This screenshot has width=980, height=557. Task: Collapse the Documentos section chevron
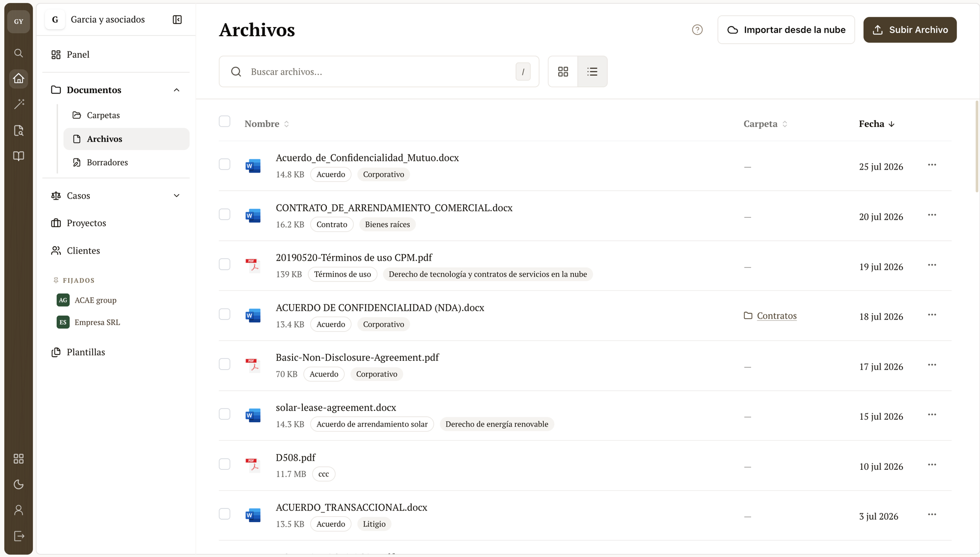coord(176,90)
